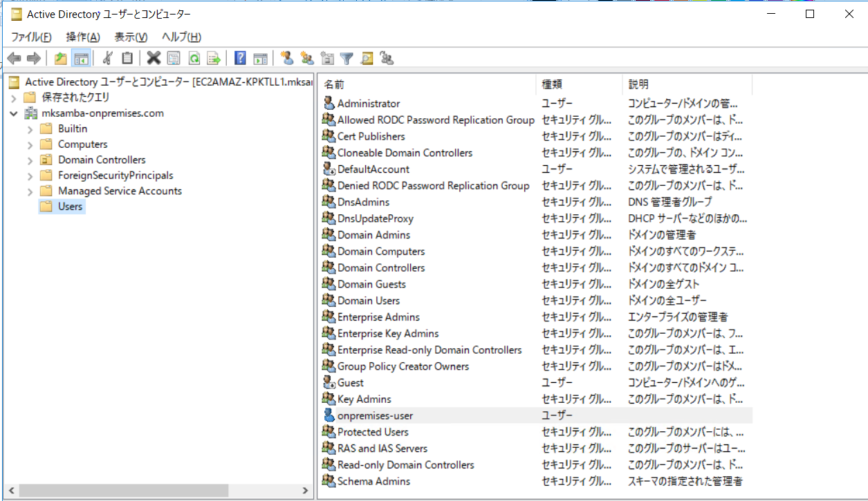
Task: Click the up-one-level folder icon
Action: click(61, 58)
